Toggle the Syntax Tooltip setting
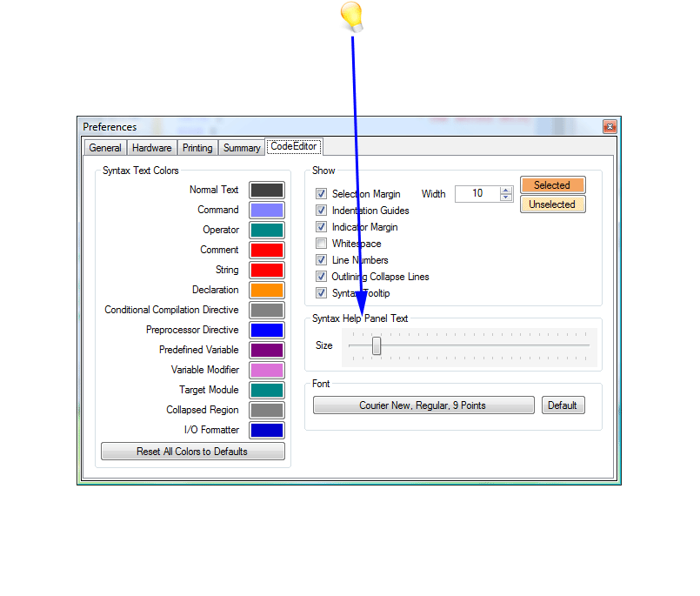Screen dimensions: 700x596 321,292
